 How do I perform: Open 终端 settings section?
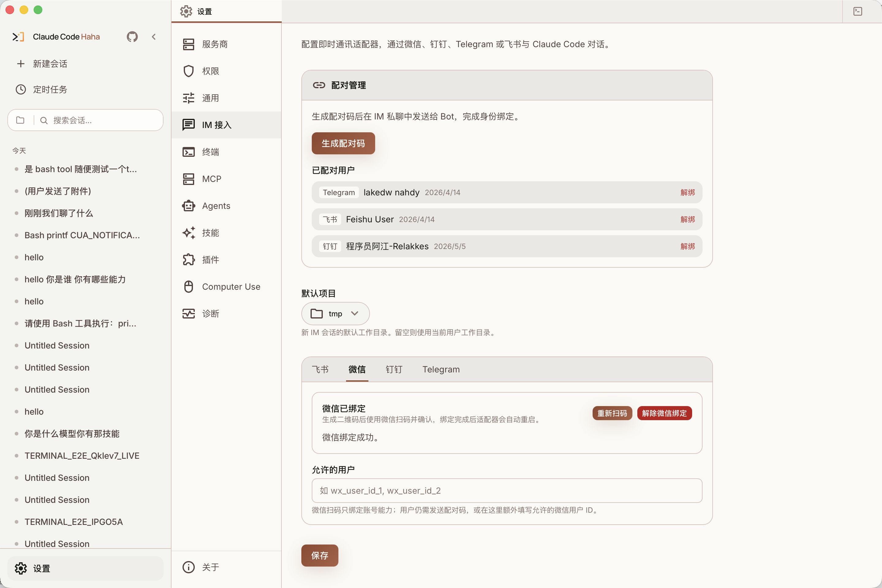coord(226,152)
